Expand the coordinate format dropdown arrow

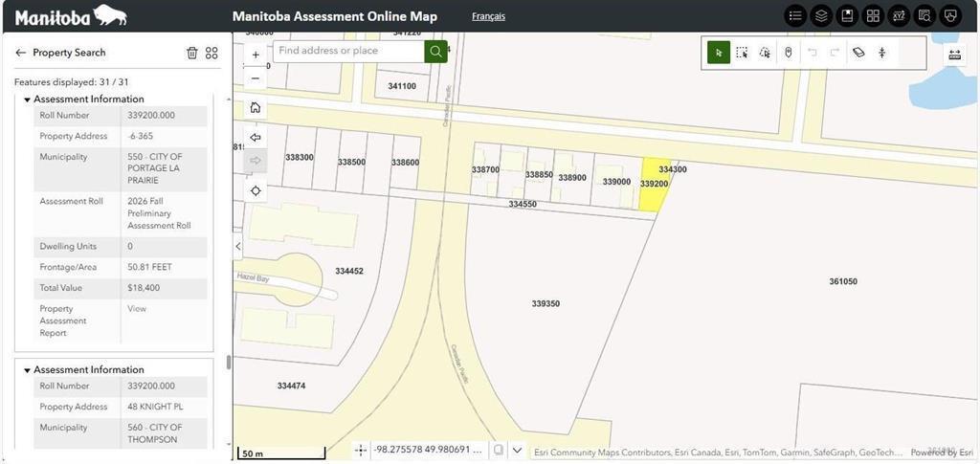[517, 450]
